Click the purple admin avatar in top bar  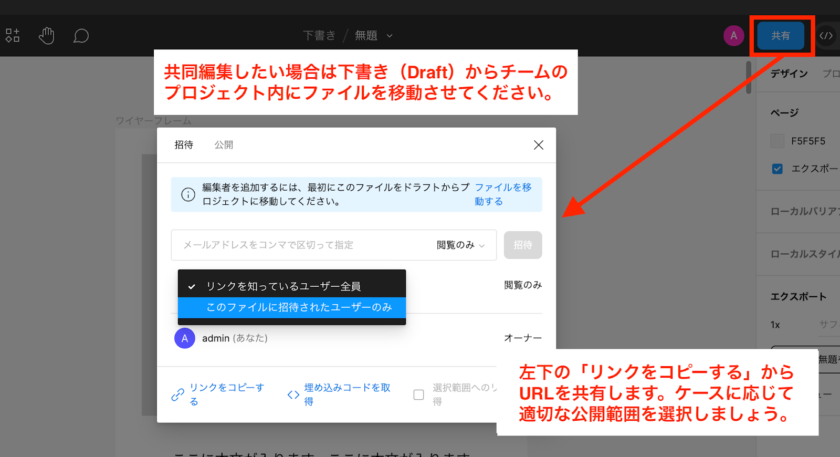point(734,36)
